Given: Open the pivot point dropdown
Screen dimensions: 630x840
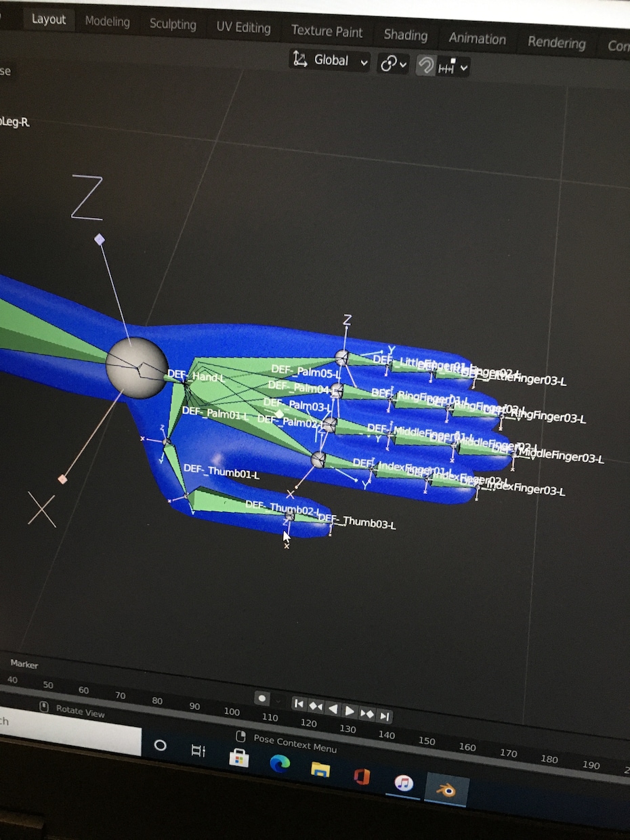Looking at the screenshot, I should pyautogui.click(x=394, y=64).
